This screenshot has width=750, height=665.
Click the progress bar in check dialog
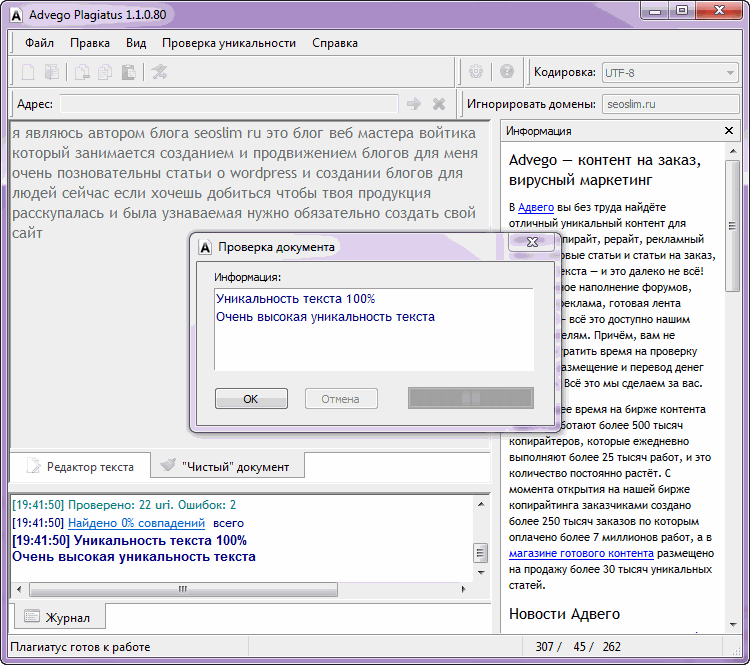tap(471, 398)
